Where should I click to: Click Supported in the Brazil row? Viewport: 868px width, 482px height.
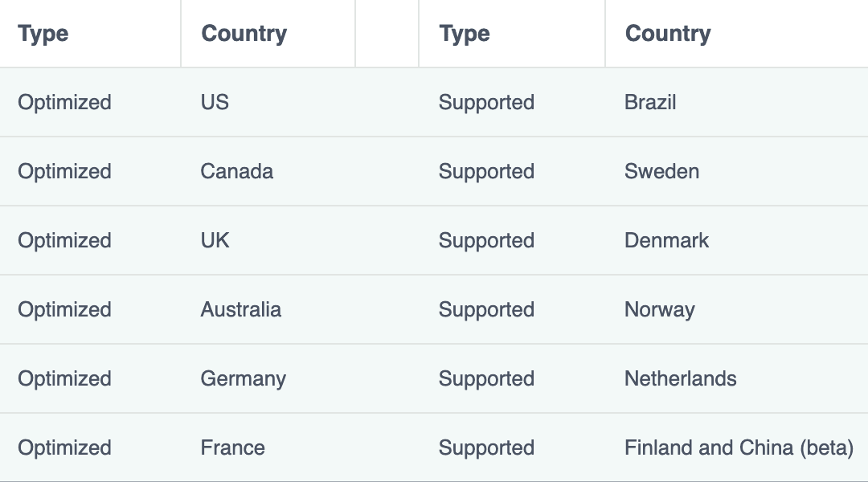pos(486,103)
